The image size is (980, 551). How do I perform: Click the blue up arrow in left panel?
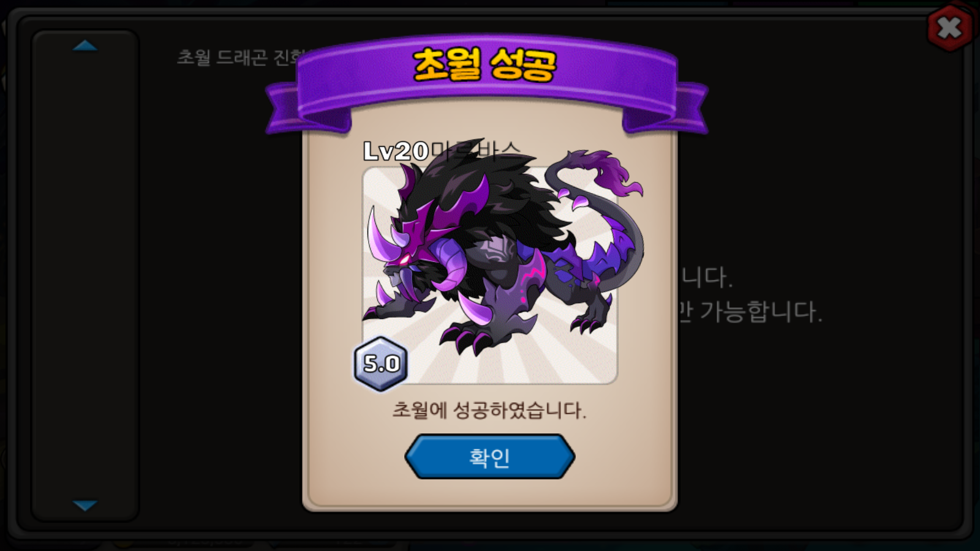(x=85, y=45)
